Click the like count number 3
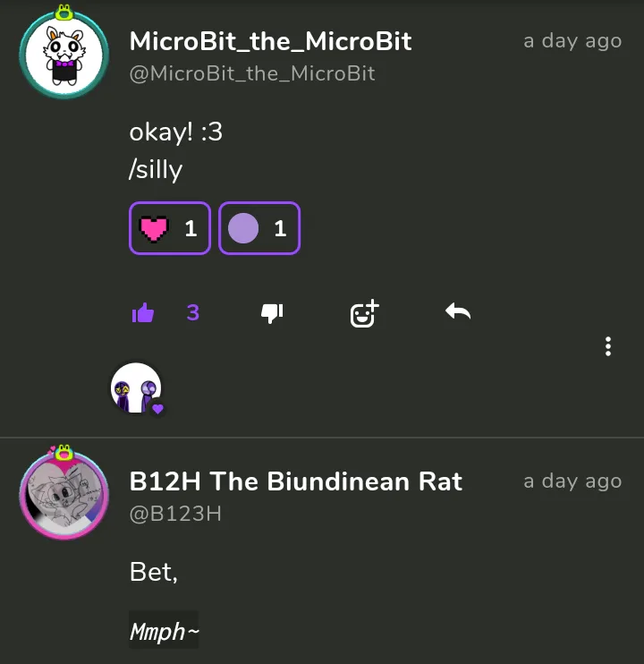This screenshot has height=664, width=644. tap(193, 313)
